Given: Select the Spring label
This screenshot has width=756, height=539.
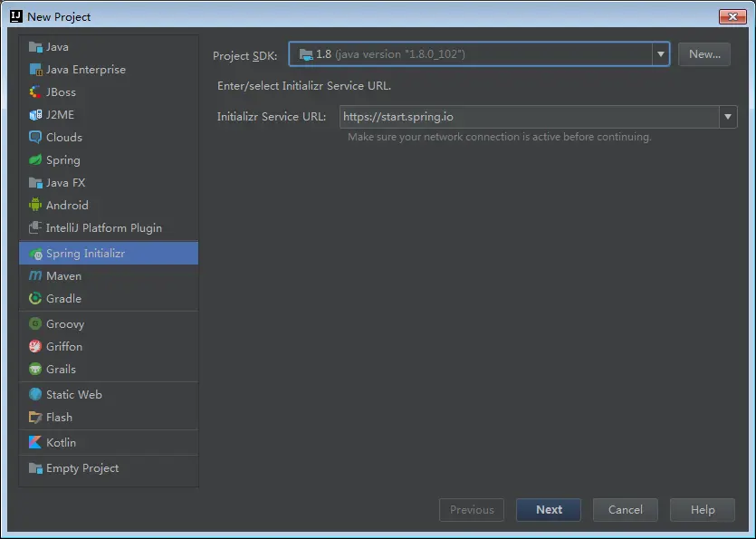Looking at the screenshot, I should (x=63, y=160).
